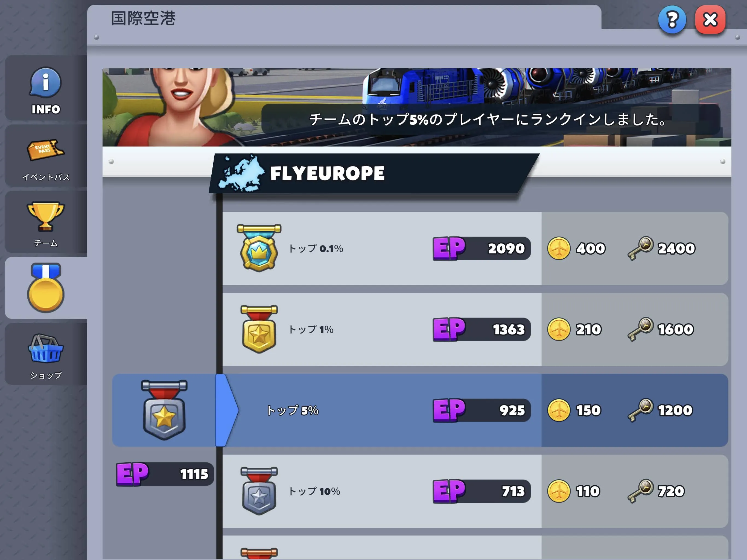747x560 pixels.
Task: Click the トップ 1% gold star badge
Action: 259,329
